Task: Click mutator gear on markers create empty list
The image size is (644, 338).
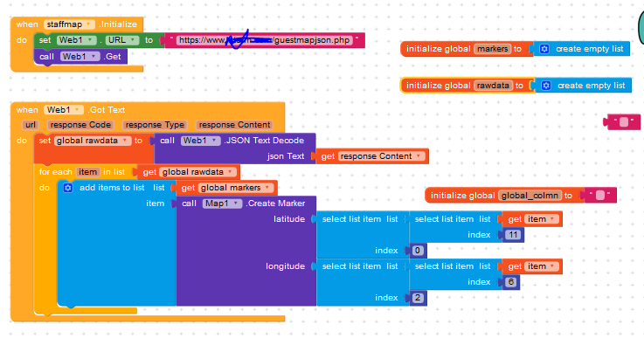Action: (x=544, y=49)
